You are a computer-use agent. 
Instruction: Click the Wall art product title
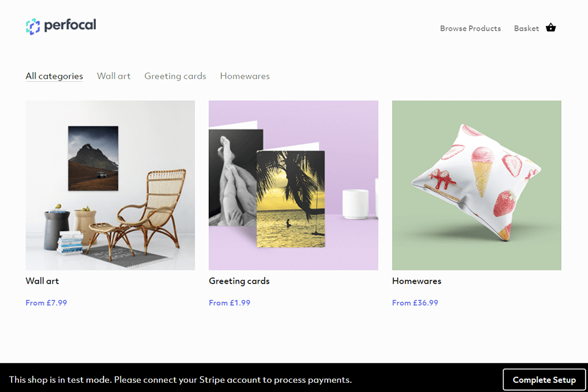(x=42, y=281)
